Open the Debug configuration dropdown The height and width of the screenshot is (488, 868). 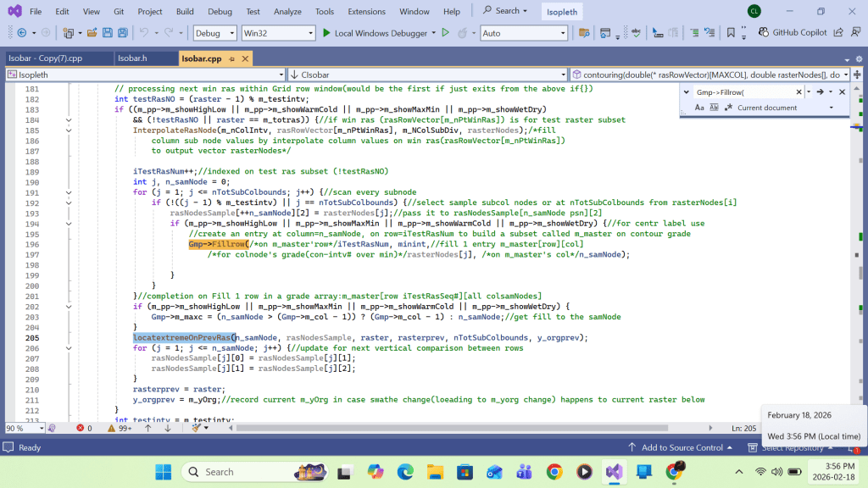pyautogui.click(x=215, y=33)
